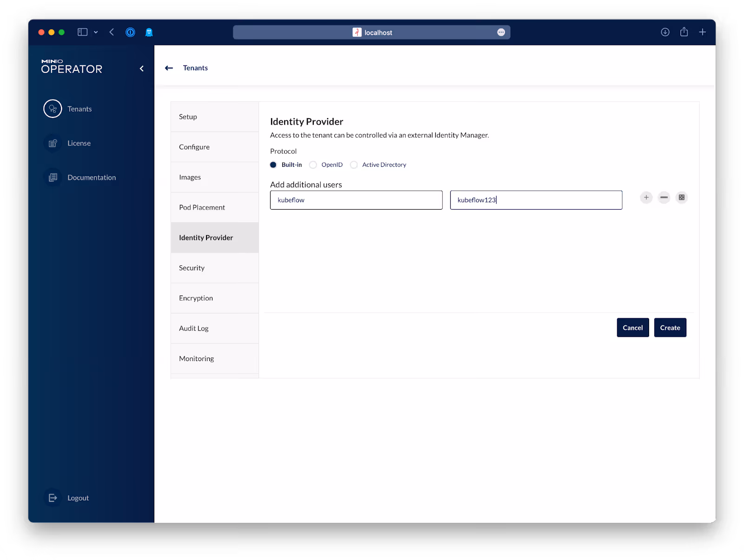The height and width of the screenshot is (560, 744).
Task: Click the Tenants sidebar label
Action: 80,109
